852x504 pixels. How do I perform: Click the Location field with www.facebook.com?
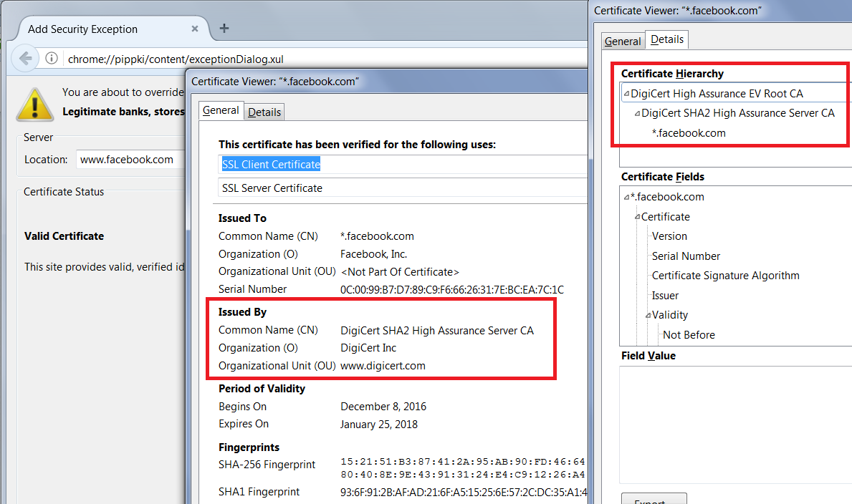[x=130, y=160]
